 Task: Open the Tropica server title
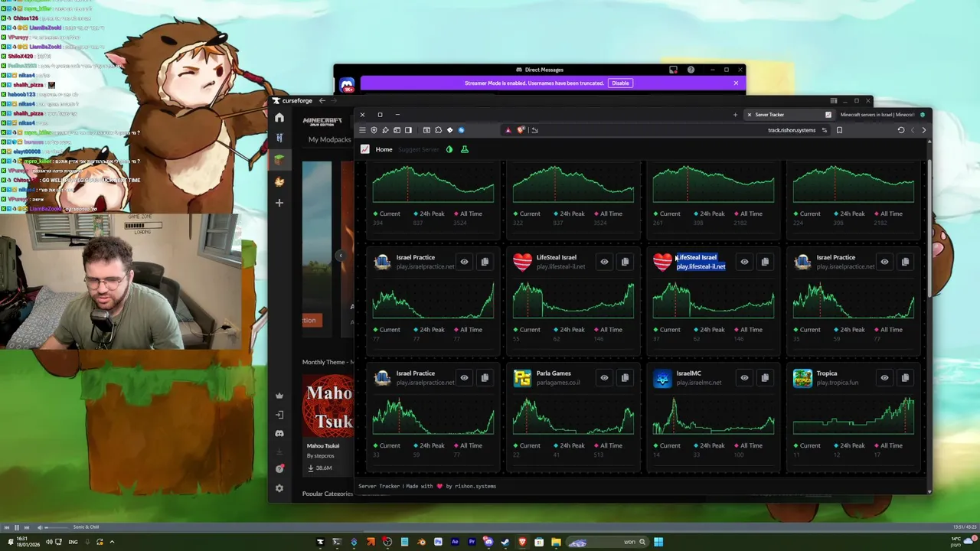pyautogui.click(x=827, y=373)
